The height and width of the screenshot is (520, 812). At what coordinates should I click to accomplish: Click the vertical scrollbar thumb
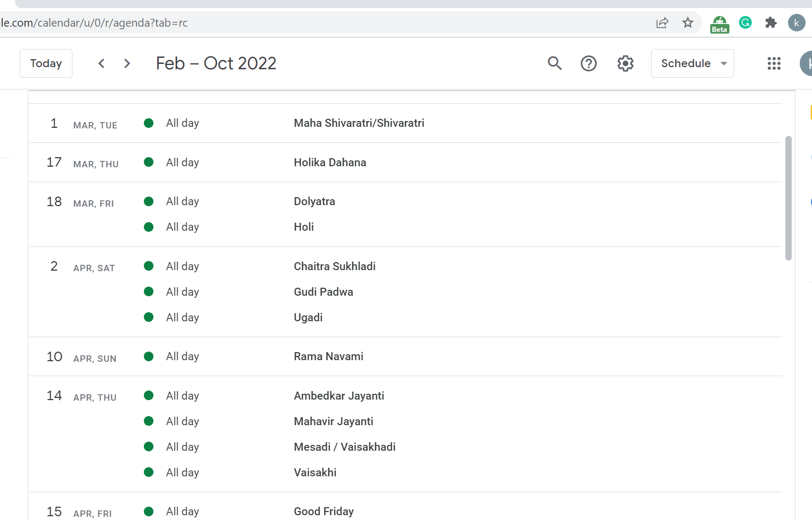pyautogui.click(x=789, y=198)
